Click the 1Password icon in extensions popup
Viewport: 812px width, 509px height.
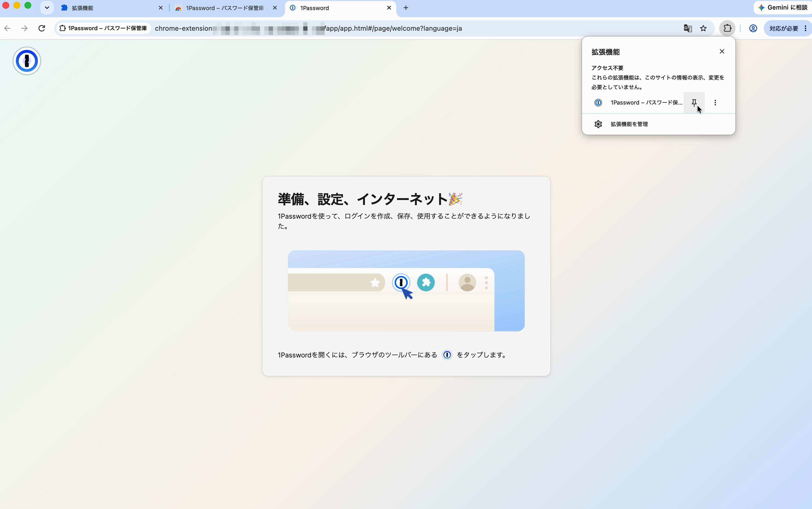point(598,102)
